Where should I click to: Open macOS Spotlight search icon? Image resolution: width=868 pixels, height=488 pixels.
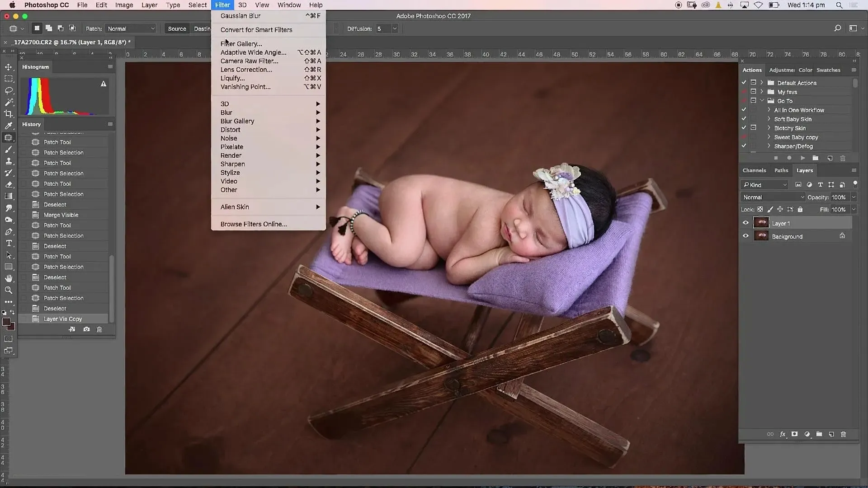click(839, 5)
